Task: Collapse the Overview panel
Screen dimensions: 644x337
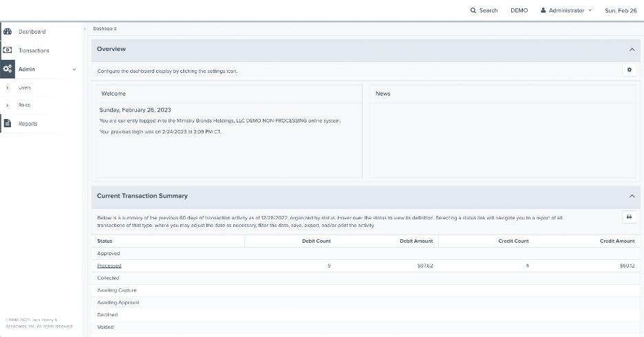Action: [x=632, y=50]
